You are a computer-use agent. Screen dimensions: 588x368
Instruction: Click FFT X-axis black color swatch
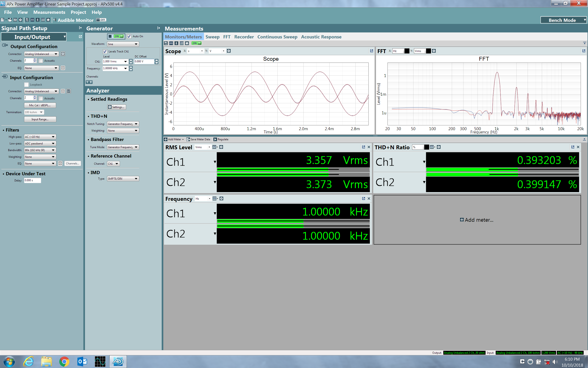(x=407, y=51)
